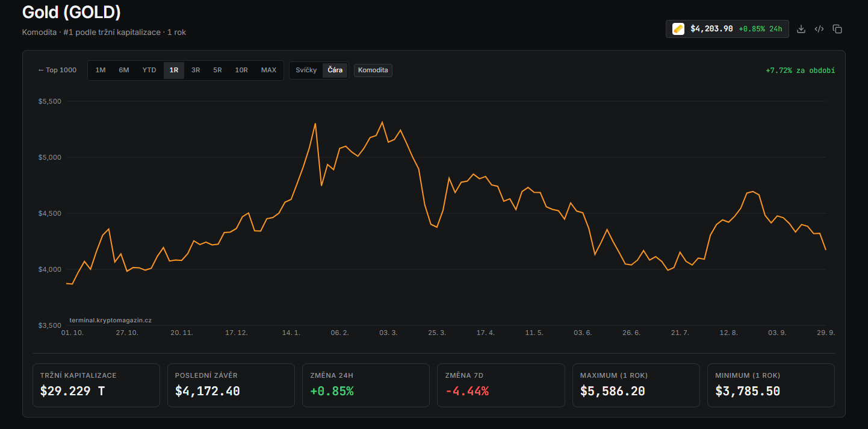The width and height of the screenshot is (868, 429).
Task: Click the 03. 3. date label
Action: click(388, 333)
